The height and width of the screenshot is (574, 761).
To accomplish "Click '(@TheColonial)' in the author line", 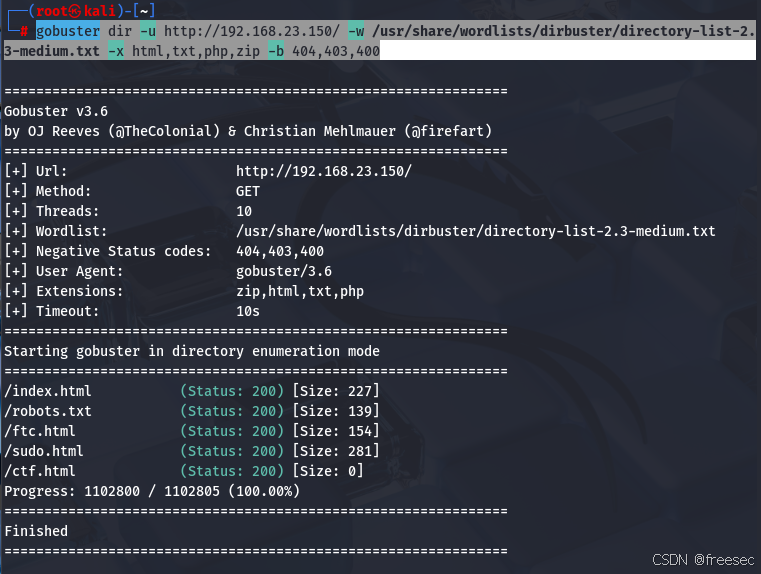I will pyautogui.click(x=164, y=131).
